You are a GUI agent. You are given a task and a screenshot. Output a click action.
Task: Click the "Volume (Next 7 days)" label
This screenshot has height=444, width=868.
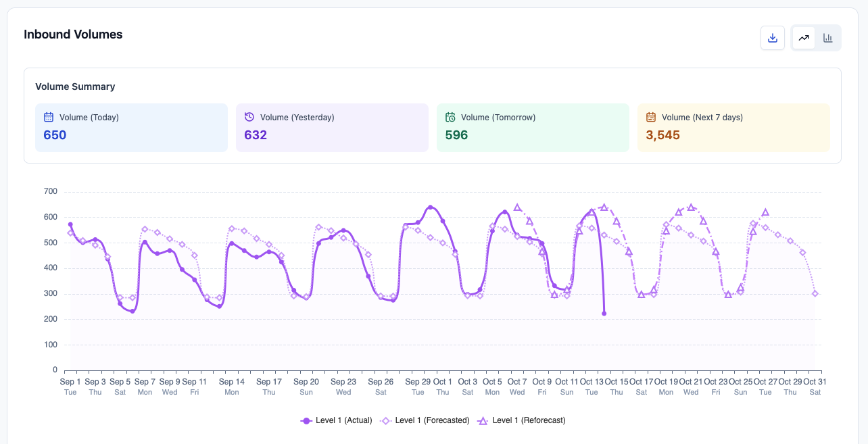tap(702, 118)
